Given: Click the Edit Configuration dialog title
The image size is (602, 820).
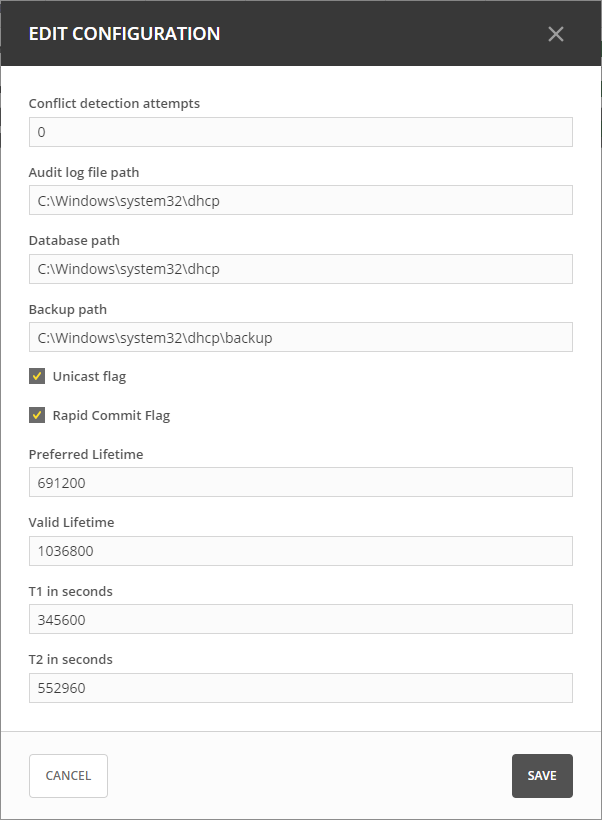Looking at the screenshot, I should pyautogui.click(x=124, y=34).
